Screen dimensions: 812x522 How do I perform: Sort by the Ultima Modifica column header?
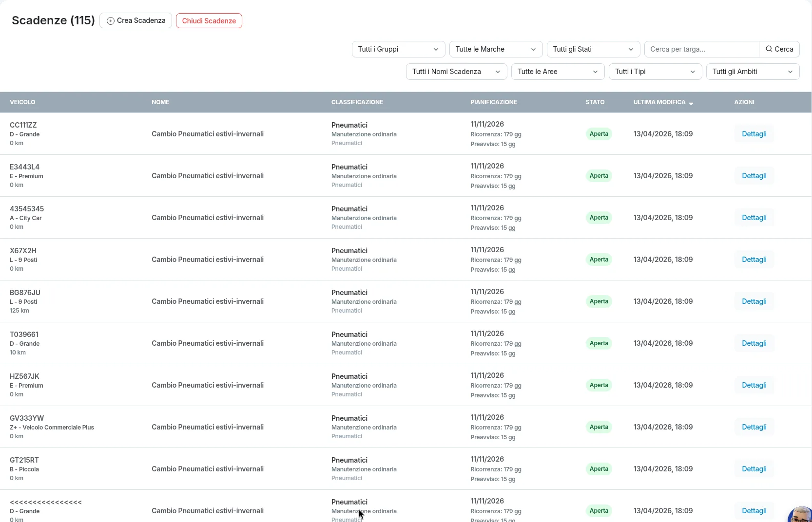pos(663,102)
